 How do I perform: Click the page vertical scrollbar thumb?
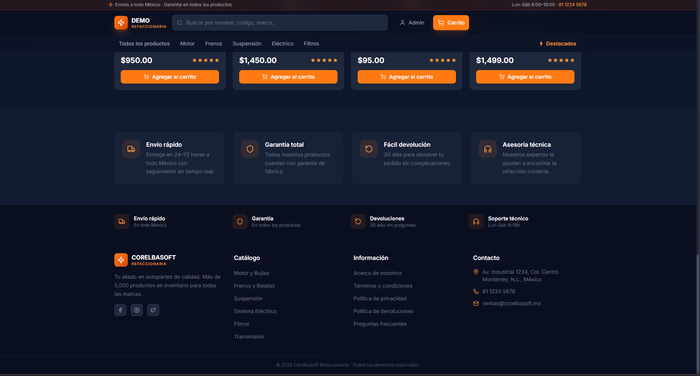(x=697, y=313)
